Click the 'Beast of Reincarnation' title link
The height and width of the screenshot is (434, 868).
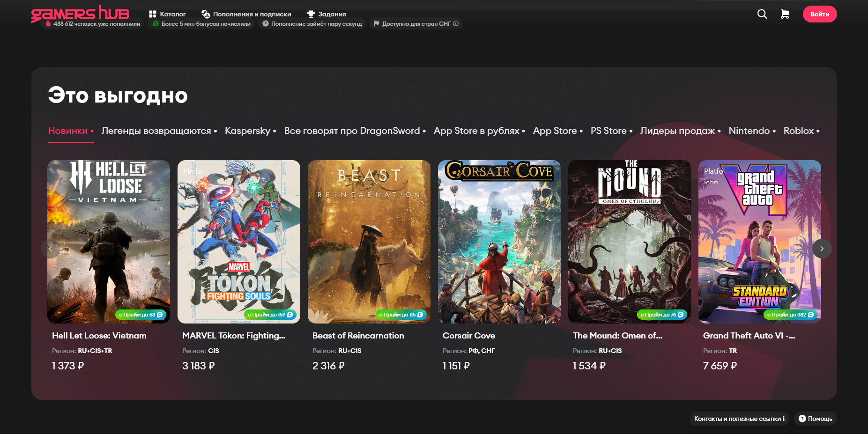358,336
